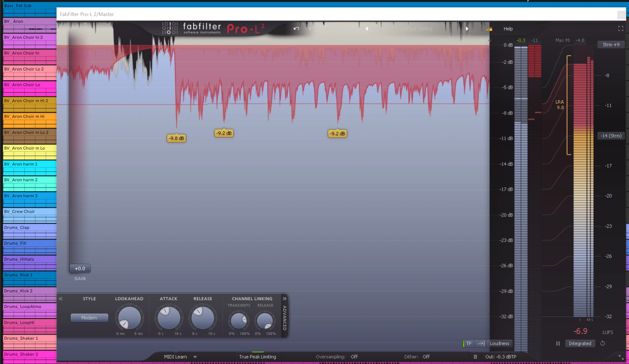Toggle the TP true peak meter button
The image size is (629, 364).
click(x=468, y=343)
